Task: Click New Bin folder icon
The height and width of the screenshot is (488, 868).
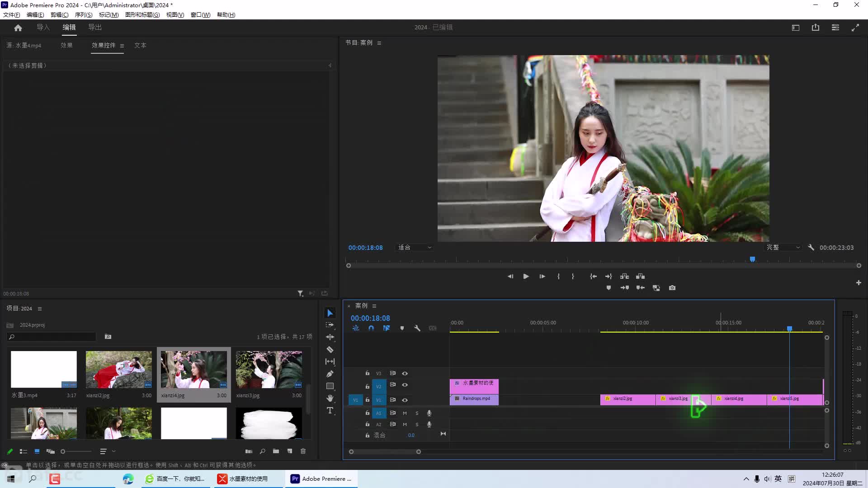Action: 276,451
